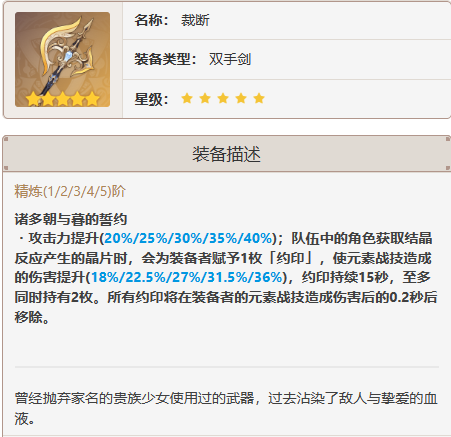Select the 双手剑 equipment type text
Image resolution: width=451 pixels, height=437 pixels.
point(230,59)
